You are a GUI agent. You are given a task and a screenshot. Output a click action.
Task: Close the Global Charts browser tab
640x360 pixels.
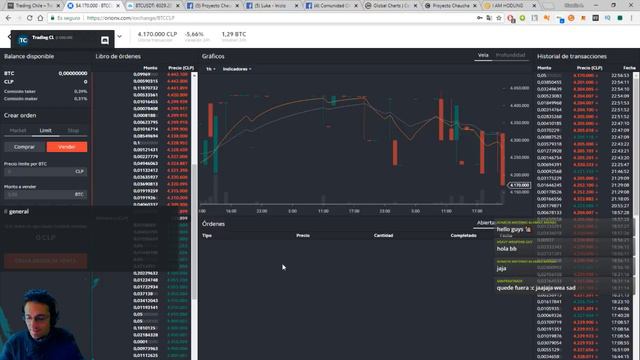[416, 6]
